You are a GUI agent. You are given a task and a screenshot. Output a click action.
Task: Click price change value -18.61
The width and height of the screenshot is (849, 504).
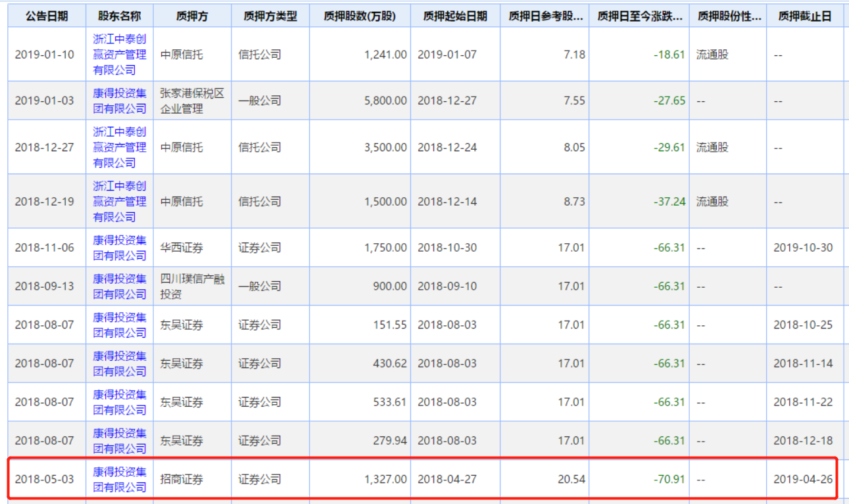tap(669, 55)
